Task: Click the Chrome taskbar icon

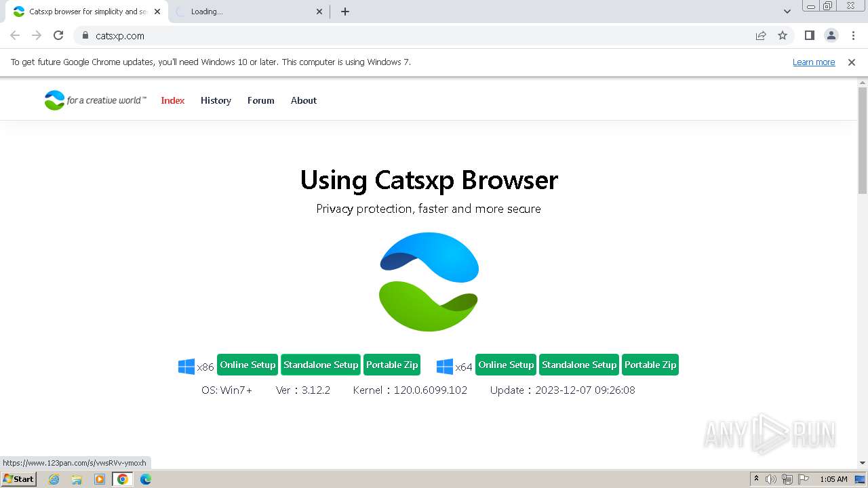Action: (123, 479)
